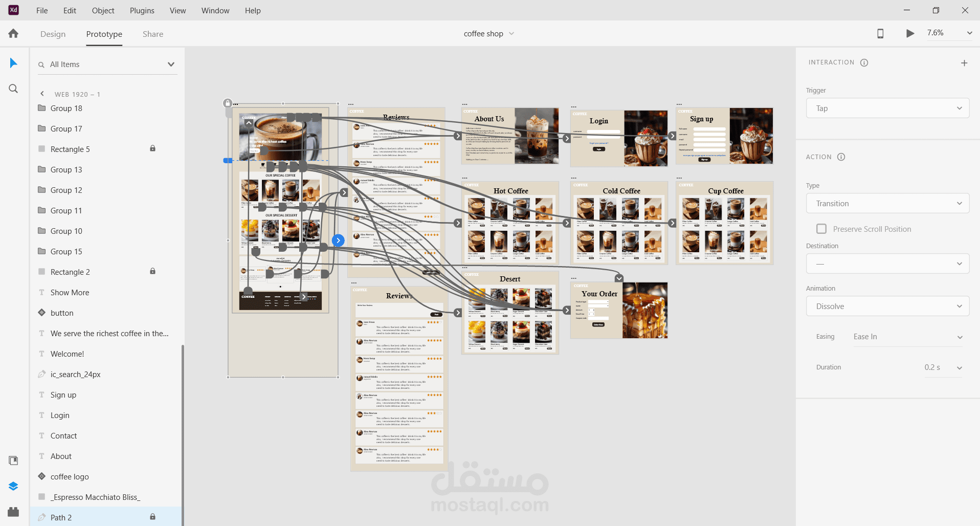The width and height of the screenshot is (980, 526).
Task: Open the Edit menu
Action: coord(70,10)
